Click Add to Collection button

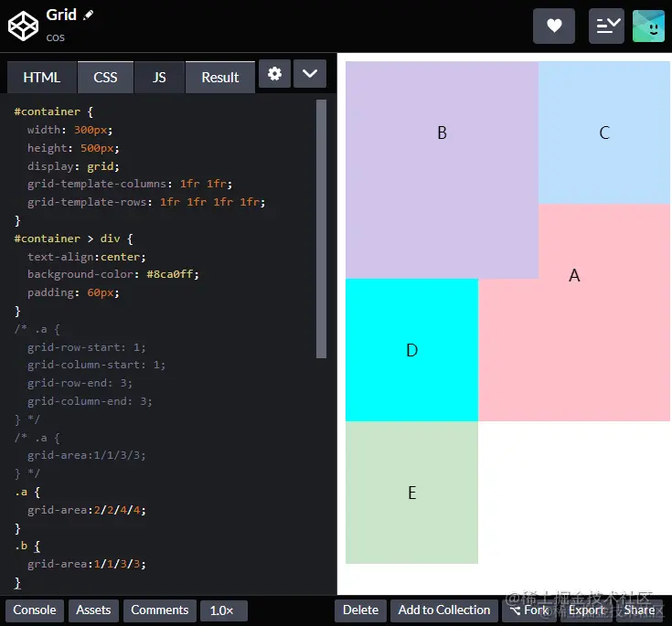tap(444, 610)
